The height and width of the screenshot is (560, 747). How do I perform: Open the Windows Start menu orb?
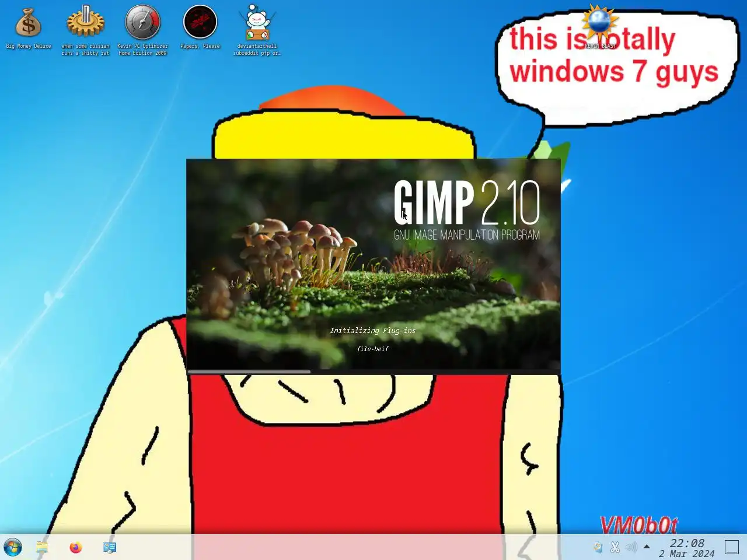pyautogui.click(x=12, y=547)
